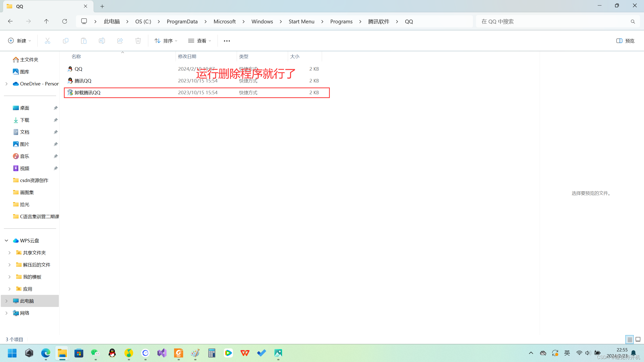Refresh the QQ folder view
644x362 pixels.
coord(65,21)
